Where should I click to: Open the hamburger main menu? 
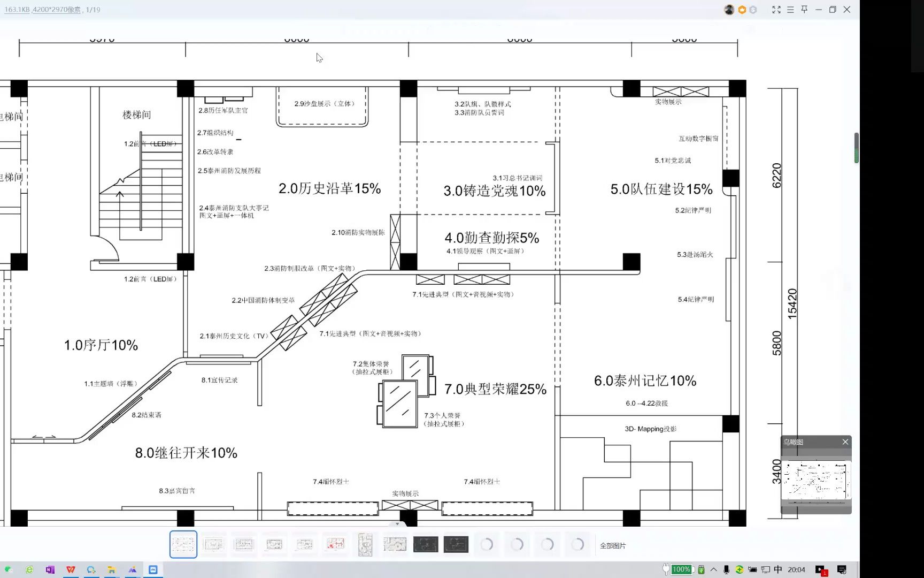click(790, 10)
